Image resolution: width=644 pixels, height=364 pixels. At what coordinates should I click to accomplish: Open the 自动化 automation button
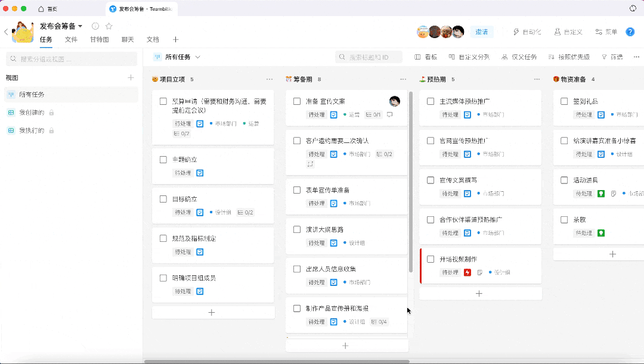coord(527,32)
